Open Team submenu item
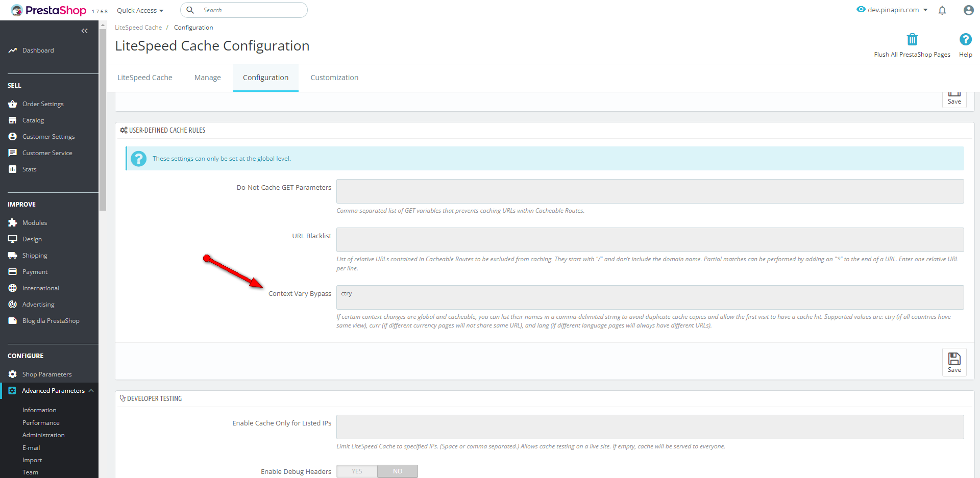The image size is (980, 478). [x=30, y=472]
